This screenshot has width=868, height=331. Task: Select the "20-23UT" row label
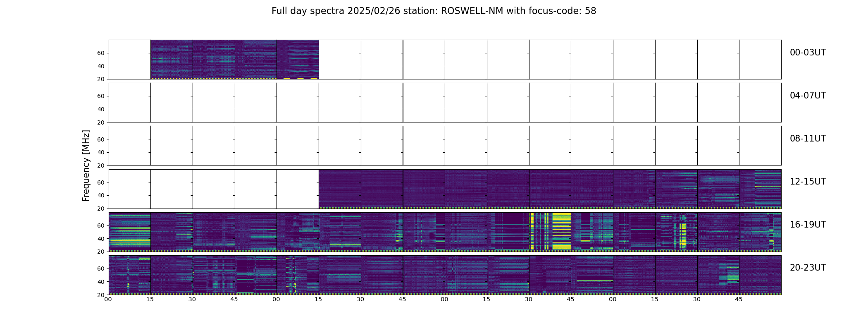[808, 268]
